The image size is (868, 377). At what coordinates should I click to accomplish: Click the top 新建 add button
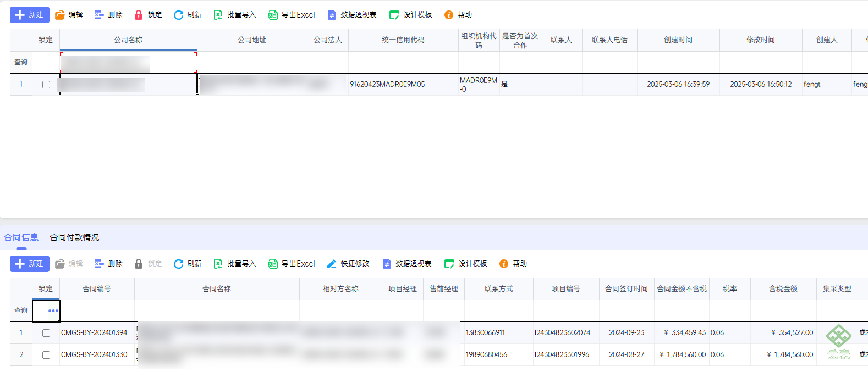pyautogui.click(x=30, y=15)
